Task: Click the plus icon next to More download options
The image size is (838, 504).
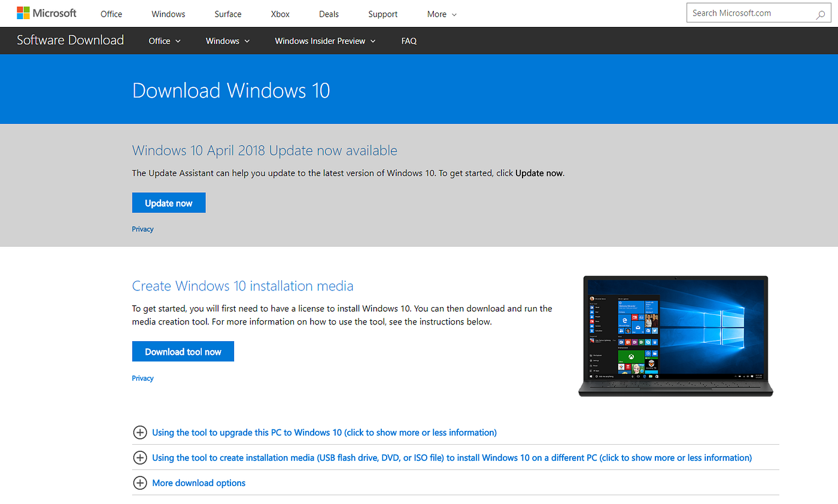Action: 140,482
